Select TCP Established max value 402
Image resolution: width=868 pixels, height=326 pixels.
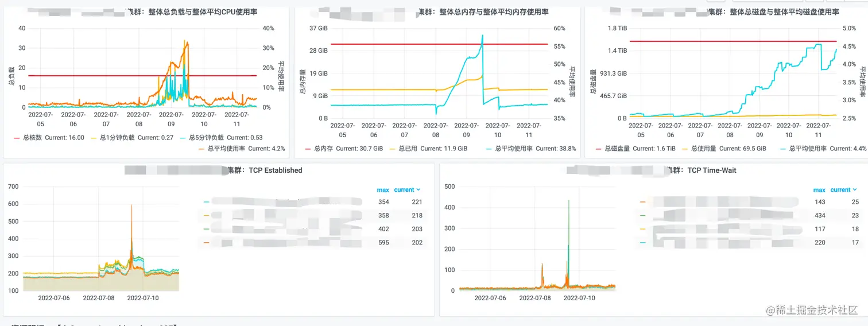pyautogui.click(x=383, y=229)
